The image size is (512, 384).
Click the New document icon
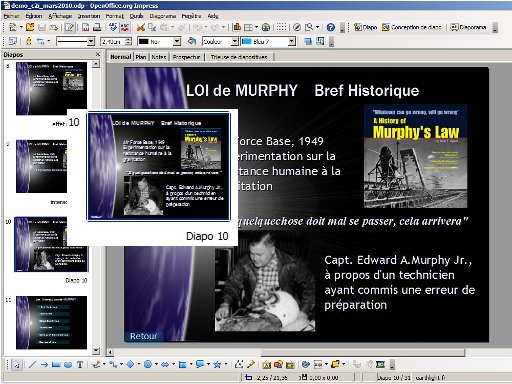tap(13, 27)
